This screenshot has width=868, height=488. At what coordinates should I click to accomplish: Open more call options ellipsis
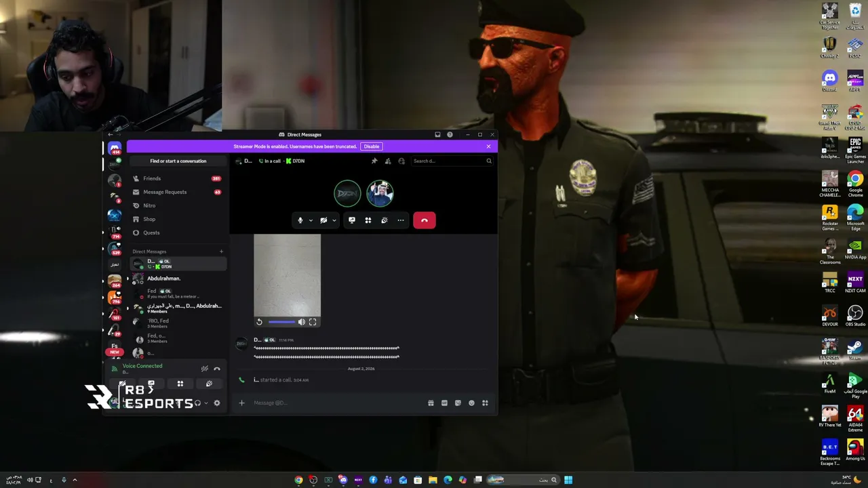point(401,220)
